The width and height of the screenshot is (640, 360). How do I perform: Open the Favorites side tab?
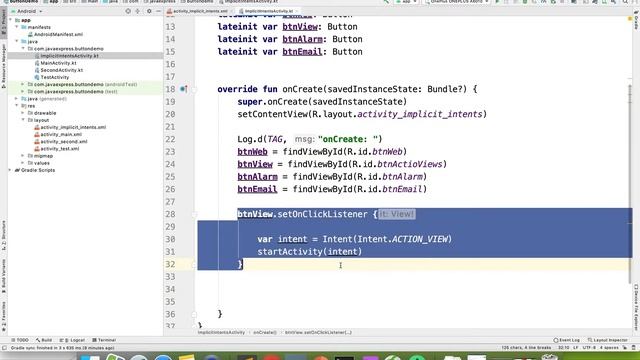[4, 316]
